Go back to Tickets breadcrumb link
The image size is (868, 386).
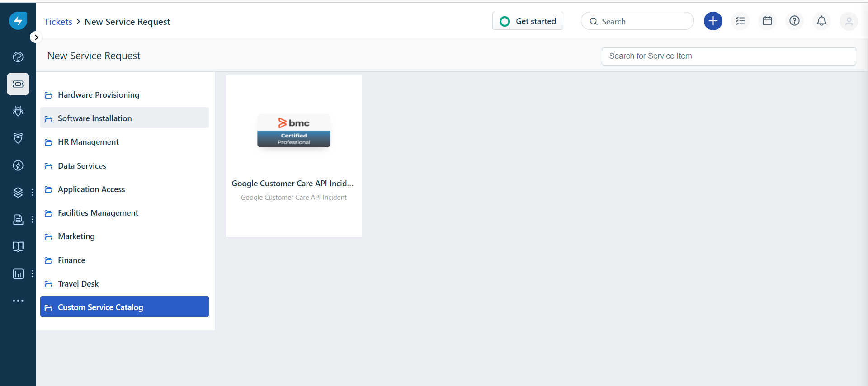click(x=58, y=22)
